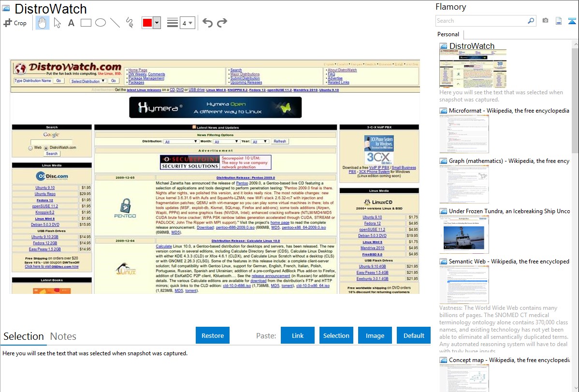579x392 pixels.
Task: Click the DW Weekly link
Action: pos(137,74)
